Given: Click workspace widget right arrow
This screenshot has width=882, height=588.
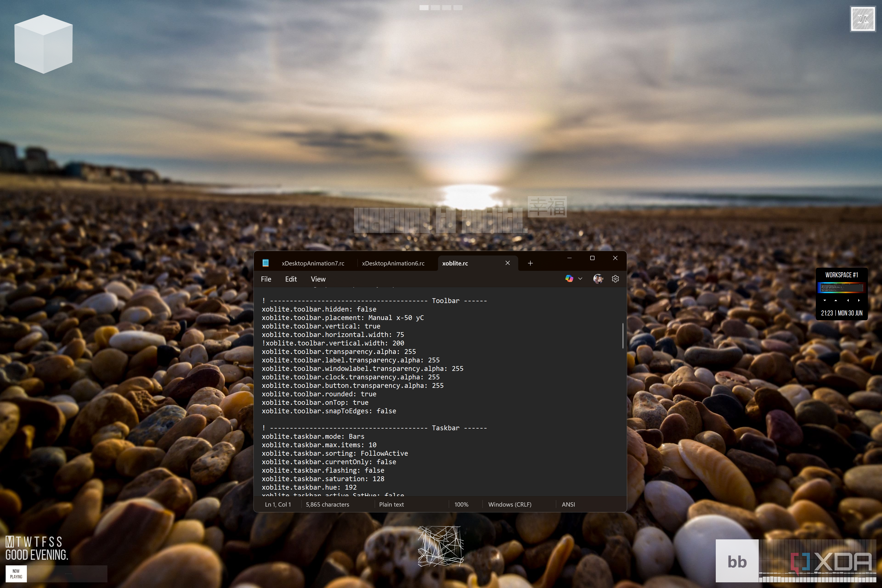Looking at the screenshot, I should point(859,301).
